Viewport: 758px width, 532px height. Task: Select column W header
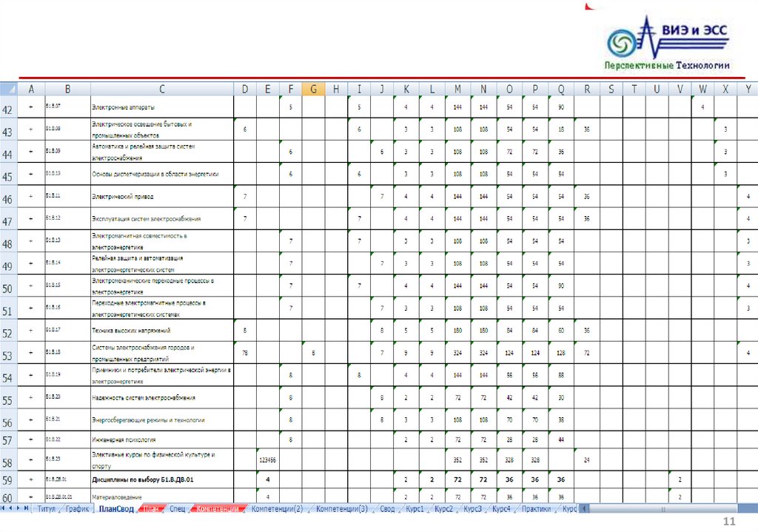(x=702, y=89)
